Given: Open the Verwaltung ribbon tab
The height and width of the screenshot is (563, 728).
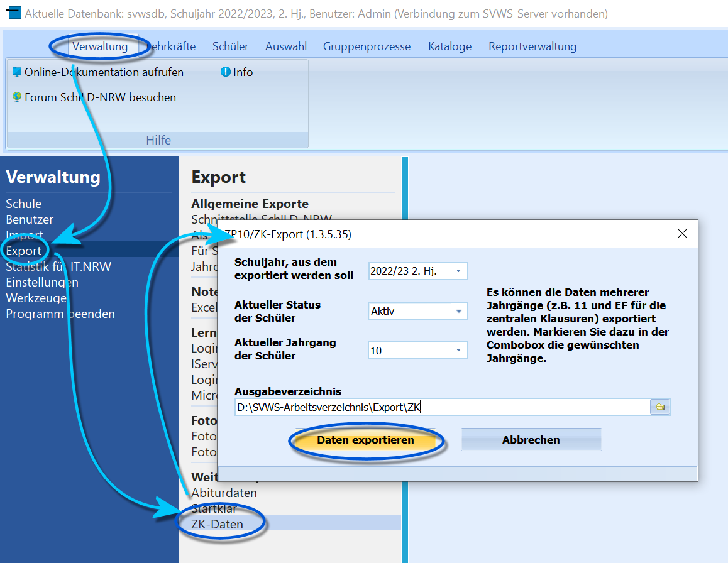Looking at the screenshot, I should (100, 46).
